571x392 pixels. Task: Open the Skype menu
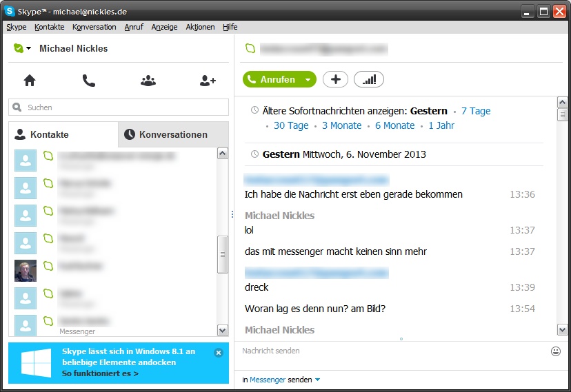(17, 27)
